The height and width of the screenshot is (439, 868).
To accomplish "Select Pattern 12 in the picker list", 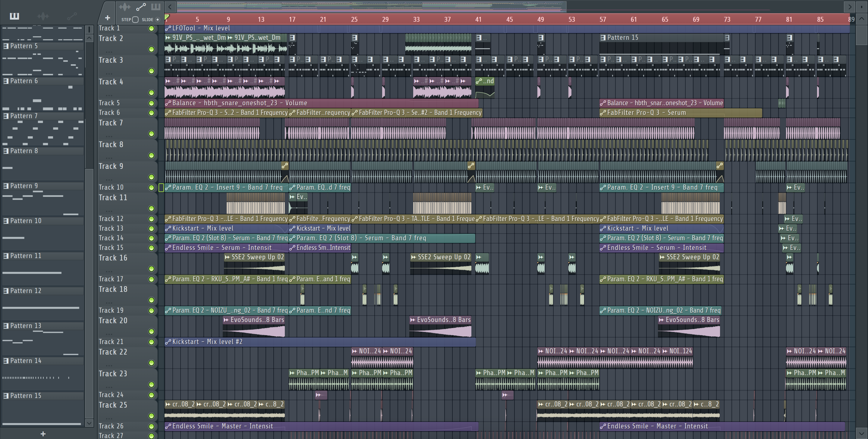I will click(x=43, y=291).
